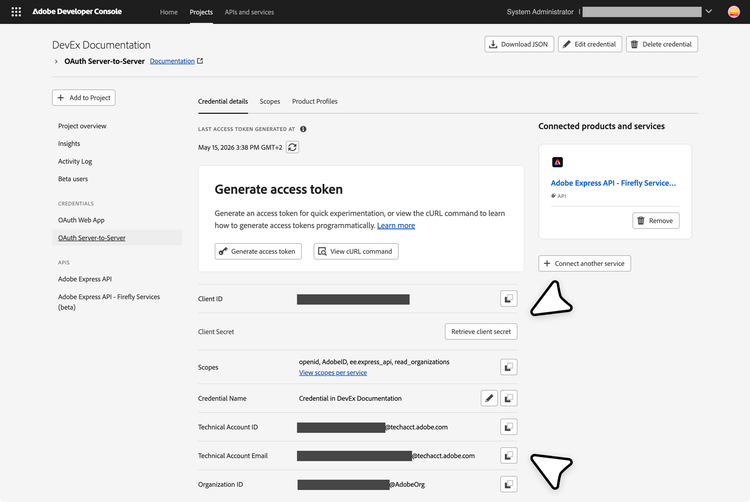The width and height of the screenshot is (750, 502).
Task: Switch to the Scopes tab
Action: pyautogui.click(x=270, y=101)
